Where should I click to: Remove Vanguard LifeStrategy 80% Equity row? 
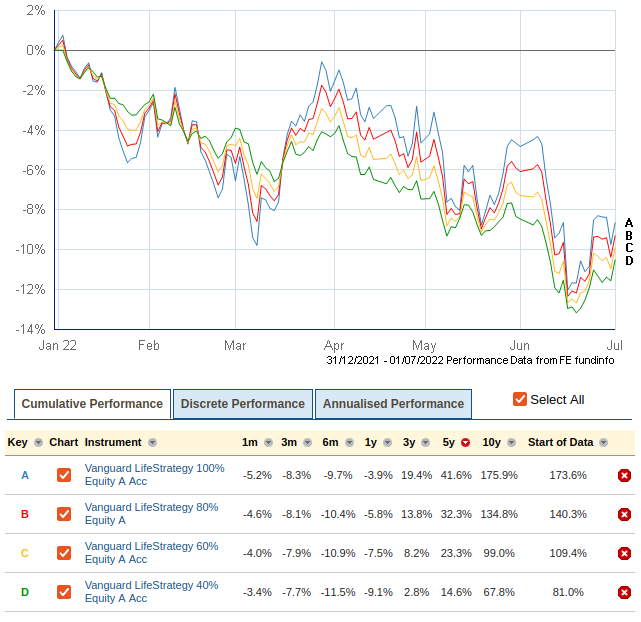coord(625,514)
